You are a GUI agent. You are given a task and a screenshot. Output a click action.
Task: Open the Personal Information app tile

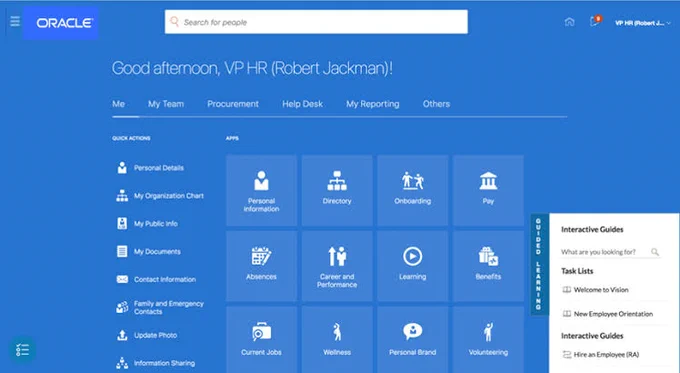[262, 191]
